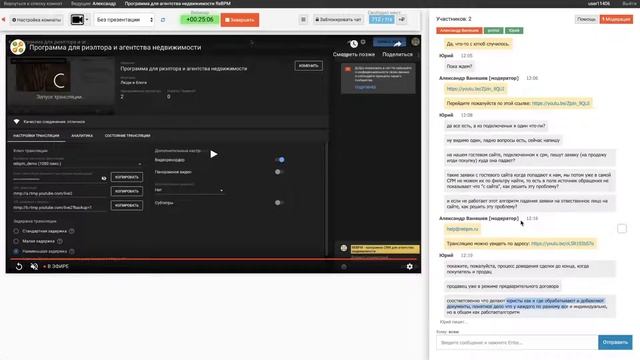Switch to Настройки трансляции tab
The height and width of the screenshot is (360, 640).
pos(36,136)
